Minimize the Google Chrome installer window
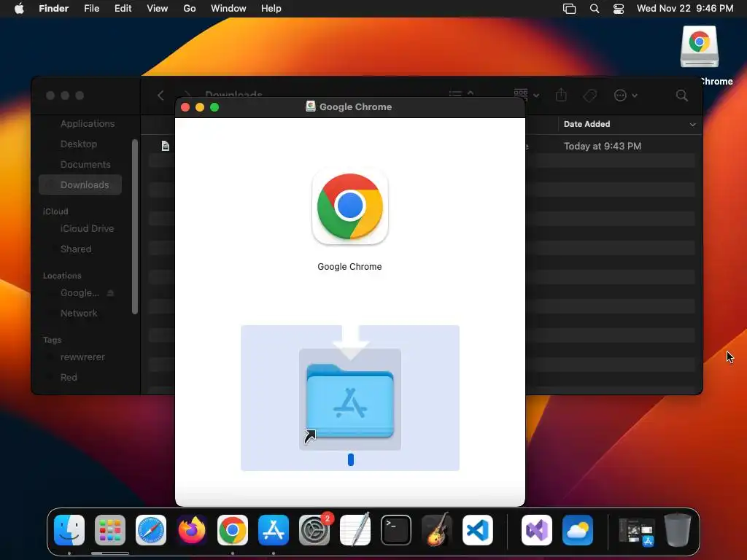Image resolution: width=747 pixels, height=560 pixels. [200, 107]
